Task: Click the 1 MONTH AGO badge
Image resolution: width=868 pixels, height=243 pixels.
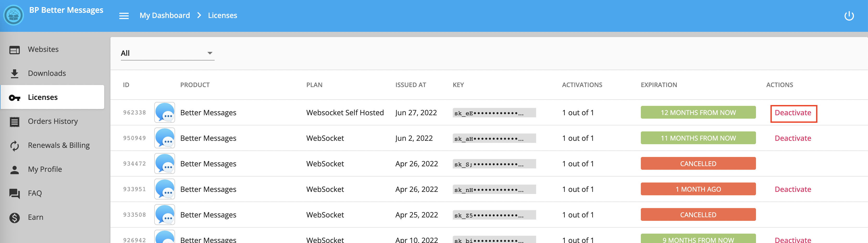Action: tap(698, 189)
